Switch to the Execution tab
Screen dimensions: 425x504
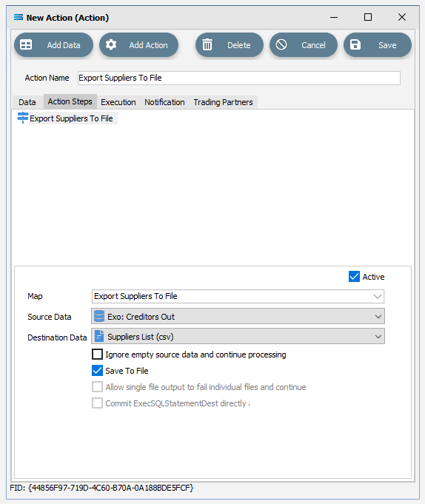(118, 102)
